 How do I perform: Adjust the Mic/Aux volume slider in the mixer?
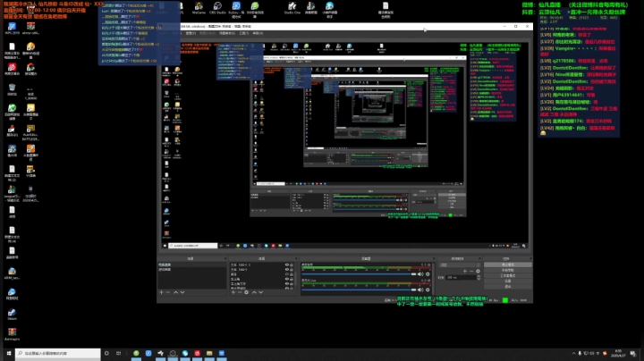(357, 290)
